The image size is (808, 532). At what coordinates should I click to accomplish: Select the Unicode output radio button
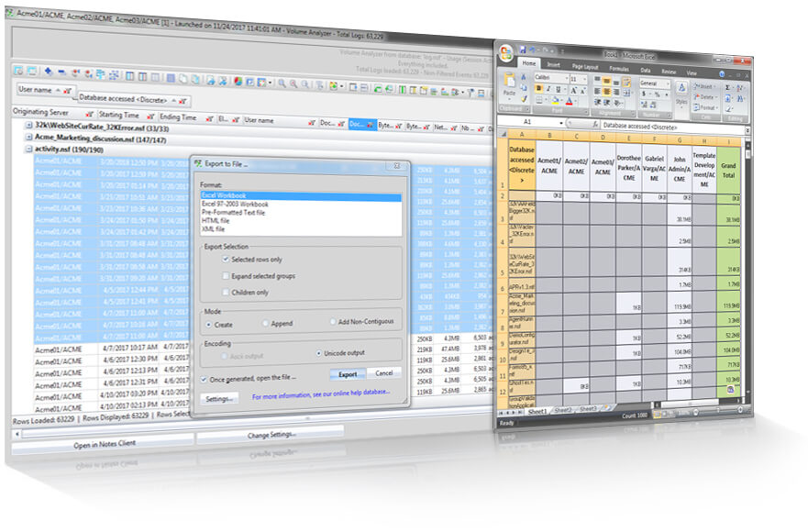318,353
